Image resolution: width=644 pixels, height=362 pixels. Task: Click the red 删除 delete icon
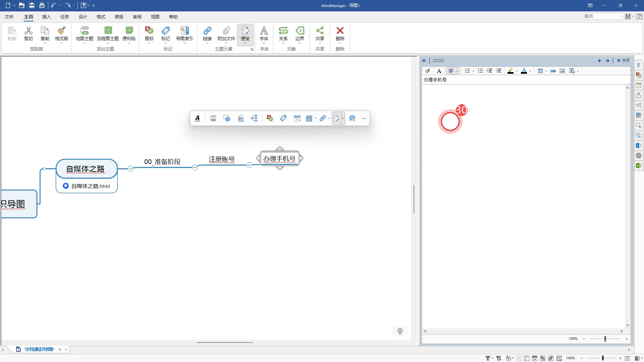[340, 31]
